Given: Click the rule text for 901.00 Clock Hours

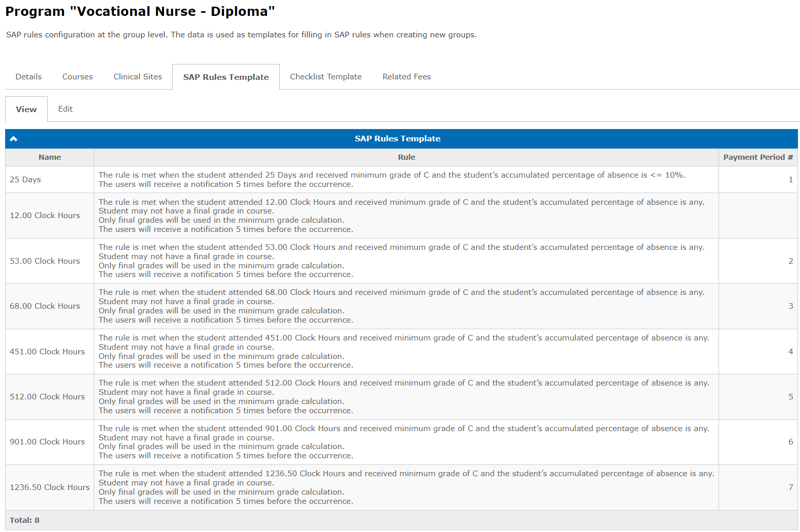Looking at the screenshot, I should (x=404, y=442).
